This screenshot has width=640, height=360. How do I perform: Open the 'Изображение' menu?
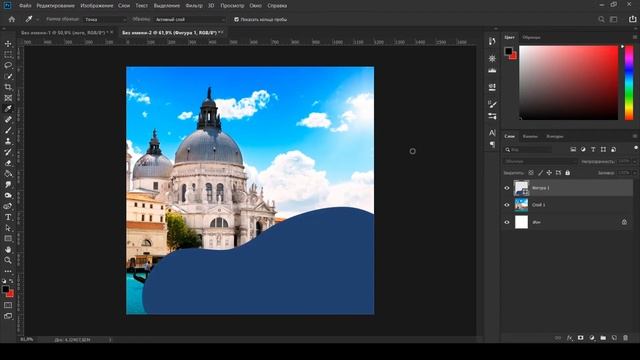[x=97, y=6]
